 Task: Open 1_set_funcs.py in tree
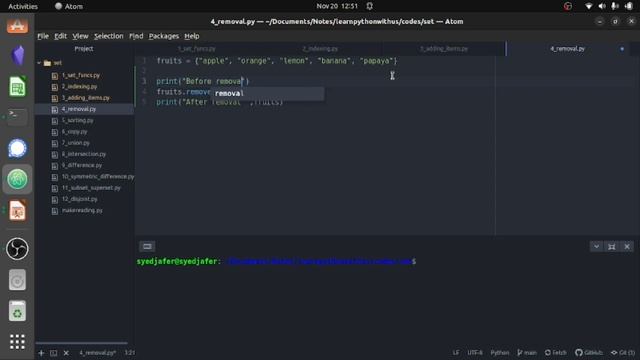click(81, 76)
